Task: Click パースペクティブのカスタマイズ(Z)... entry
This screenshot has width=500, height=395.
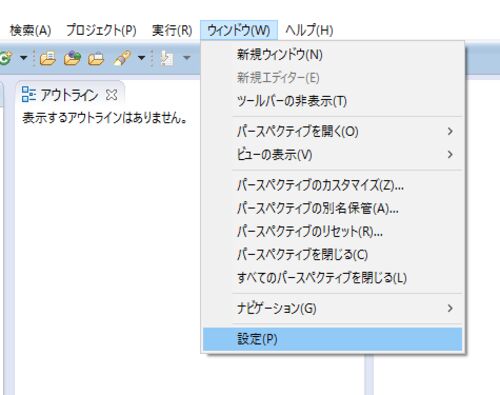Action: point(332,185)
